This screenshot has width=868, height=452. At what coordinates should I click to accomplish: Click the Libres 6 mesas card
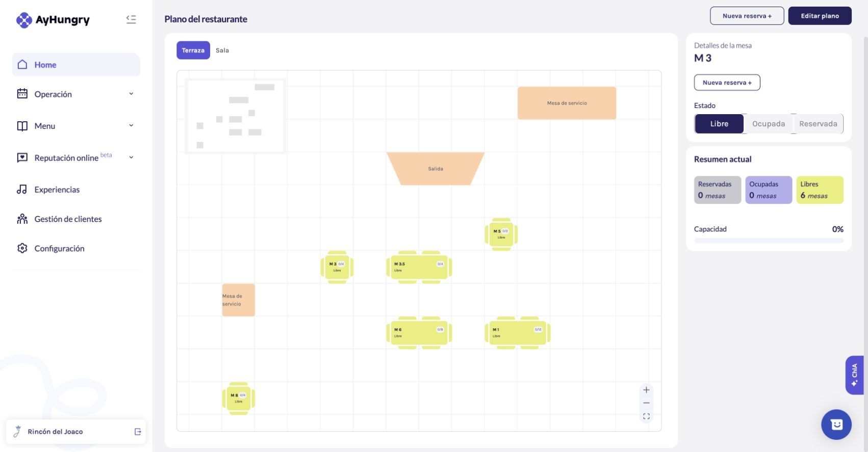(820, 190)
